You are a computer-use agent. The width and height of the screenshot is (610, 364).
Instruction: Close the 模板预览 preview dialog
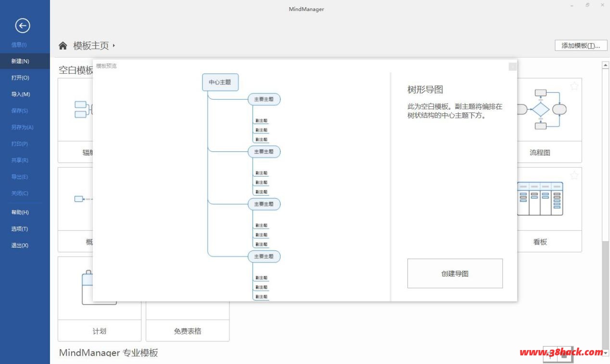[x=513, y=66]
